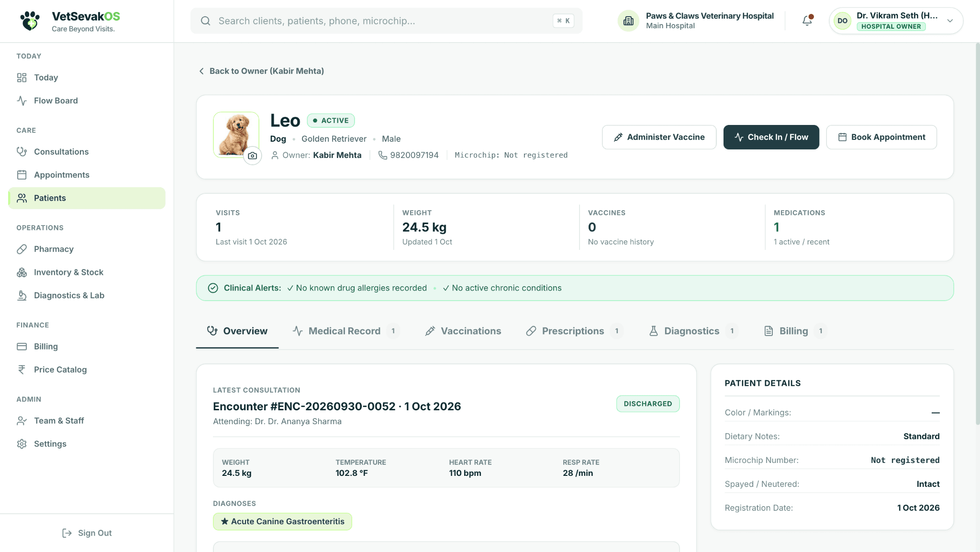Click Leo's golden retriever photo thumbnail

tap(236, 135)
